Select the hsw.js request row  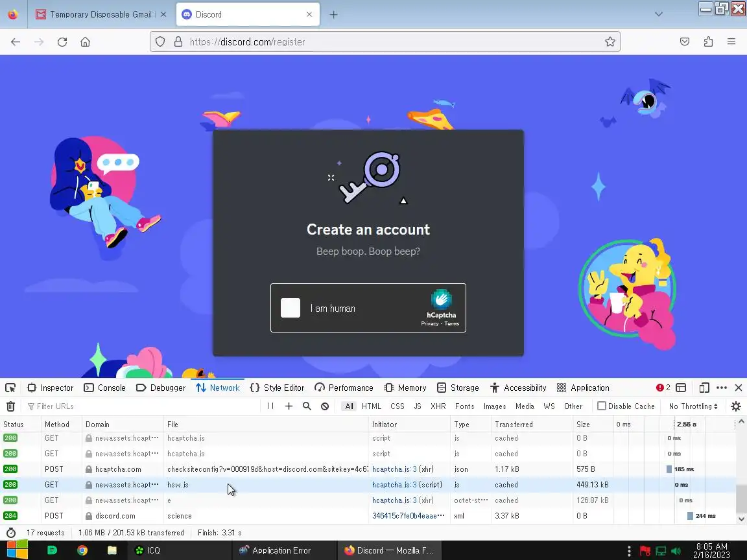coord(368,485)
